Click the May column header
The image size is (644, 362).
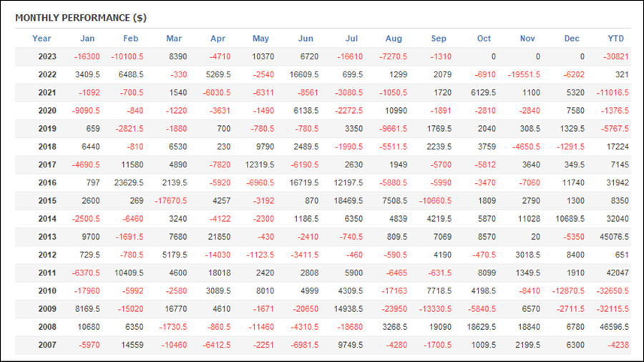(260, 39)
